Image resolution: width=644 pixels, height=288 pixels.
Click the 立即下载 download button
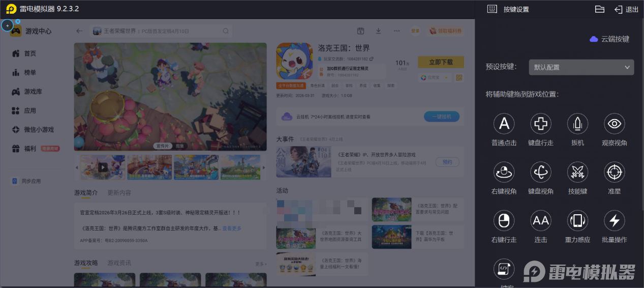441,62
